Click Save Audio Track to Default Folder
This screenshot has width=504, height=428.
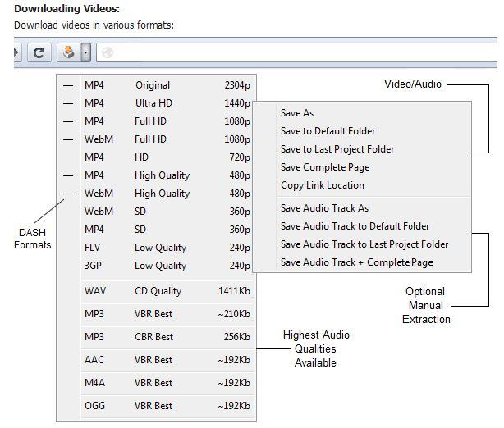click(362, 226)
